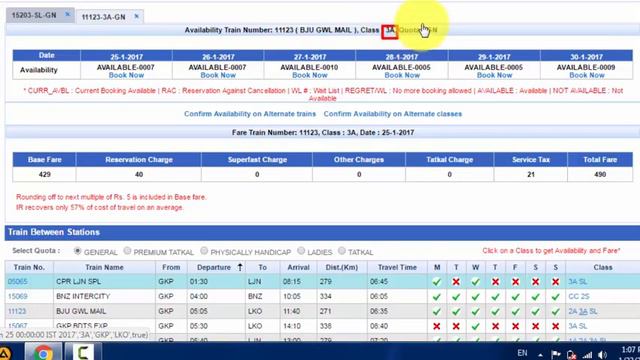Click the Train No. column header

[29, 267]
